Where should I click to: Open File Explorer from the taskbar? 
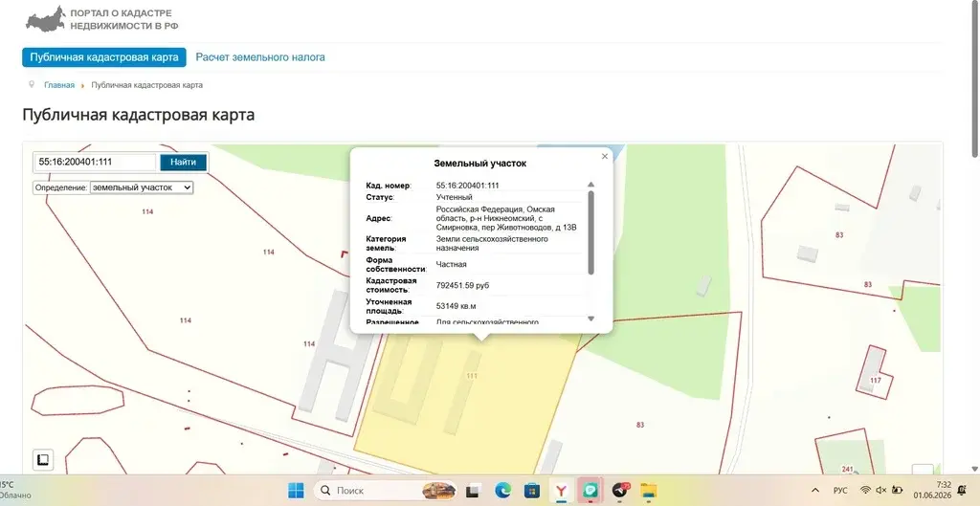pos(650,491)
